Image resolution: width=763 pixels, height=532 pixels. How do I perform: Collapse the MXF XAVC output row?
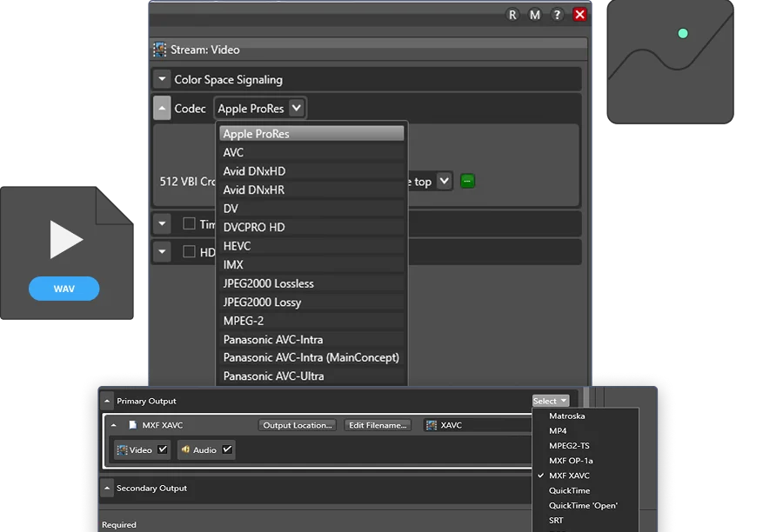[113, 425]
